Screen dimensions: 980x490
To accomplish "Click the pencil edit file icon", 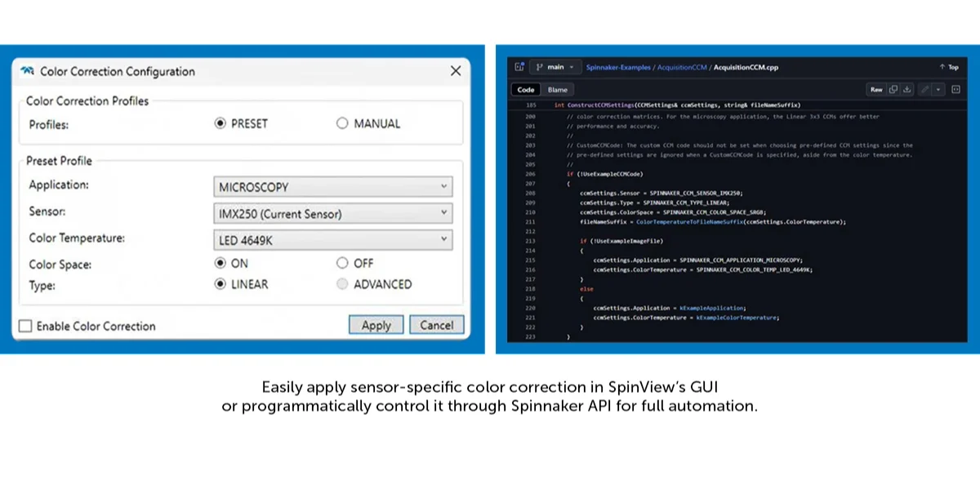I will coord(924,89).
